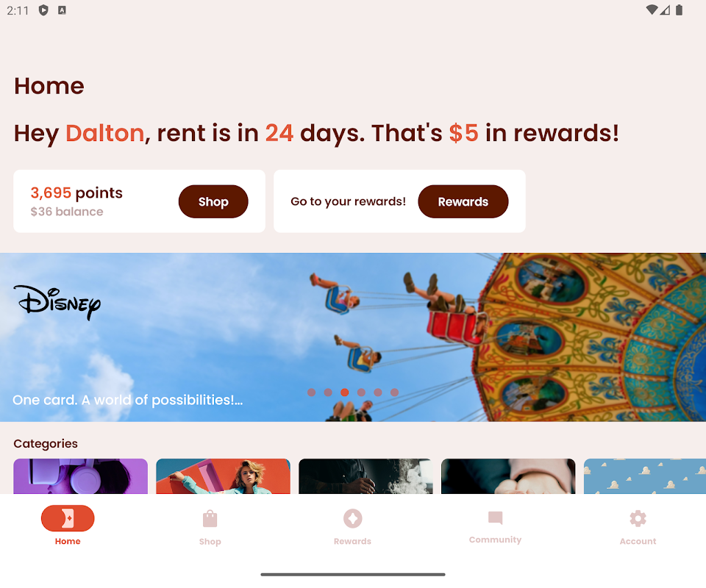Open the Disney banner promotion

353,337
